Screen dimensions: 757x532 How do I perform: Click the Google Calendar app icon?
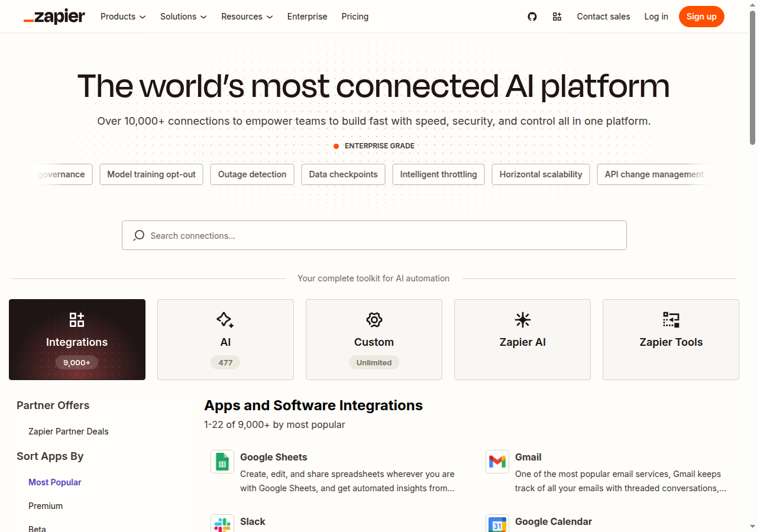pos(497,524)
